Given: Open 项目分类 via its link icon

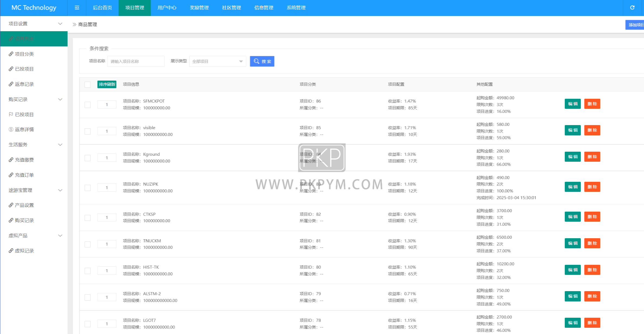Looking at the screenshot, I should click(x=11, y=54).
